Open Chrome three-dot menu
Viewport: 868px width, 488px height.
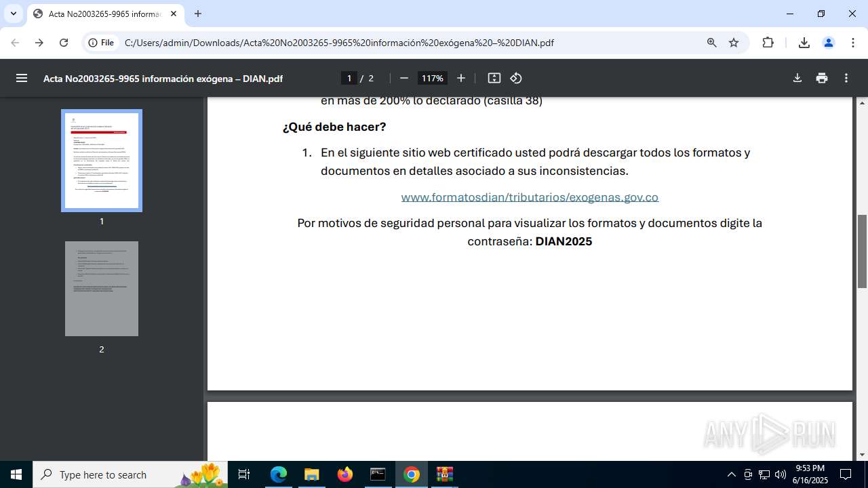853,43
